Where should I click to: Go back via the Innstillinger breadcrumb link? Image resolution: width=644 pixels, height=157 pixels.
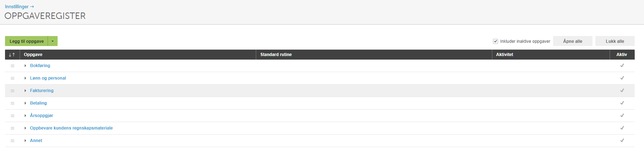[17, 6]
